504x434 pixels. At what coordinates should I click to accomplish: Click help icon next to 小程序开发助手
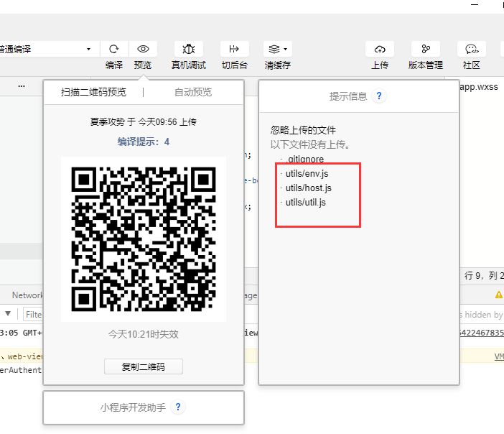pyautogui.click(x=178, y=407)
